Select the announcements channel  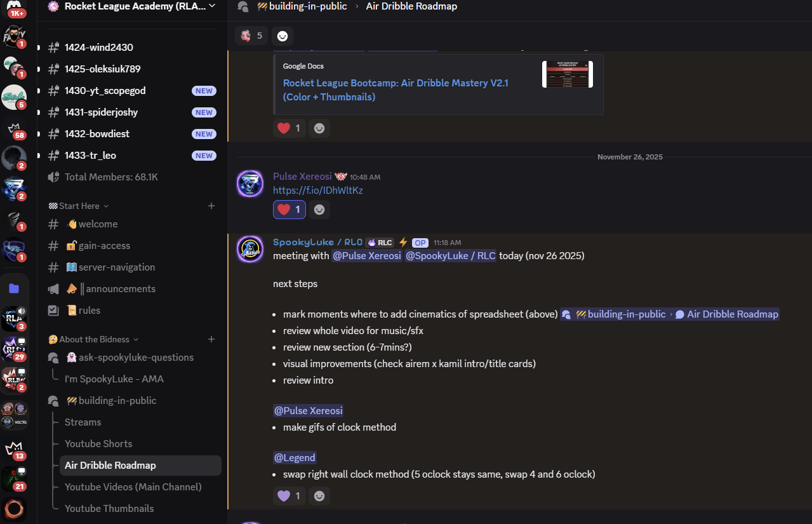point(121,288)
